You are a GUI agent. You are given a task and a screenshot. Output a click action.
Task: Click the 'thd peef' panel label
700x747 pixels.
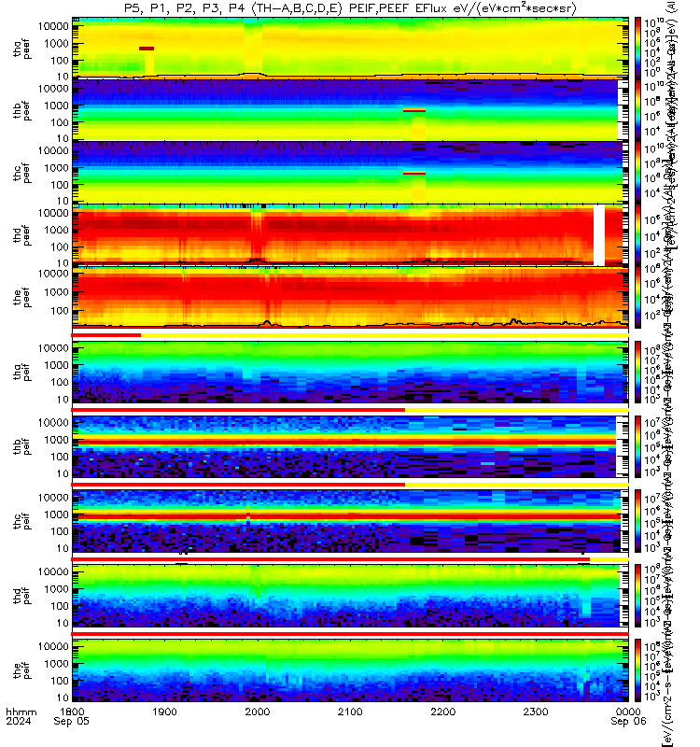tap(21, 235)
